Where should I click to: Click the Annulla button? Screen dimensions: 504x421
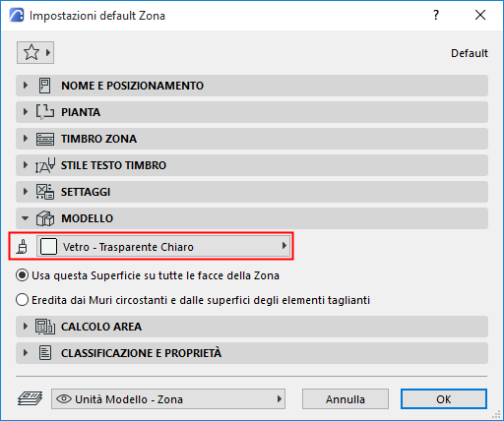click(x=346, y=399)
